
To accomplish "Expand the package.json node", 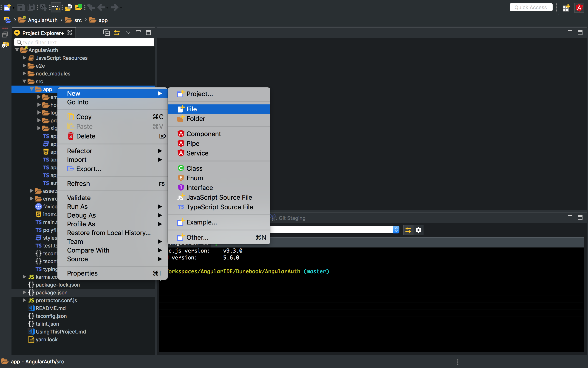I will coord(24,292).
